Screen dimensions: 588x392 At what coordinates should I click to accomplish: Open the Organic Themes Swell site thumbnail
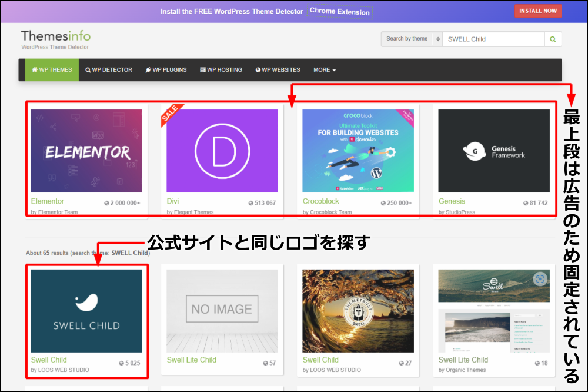click(x=494, y=311)
